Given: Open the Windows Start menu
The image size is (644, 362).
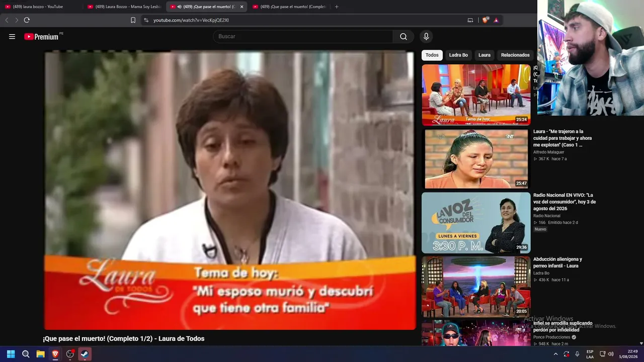Looking at the screenshot, I should point(11,354).
